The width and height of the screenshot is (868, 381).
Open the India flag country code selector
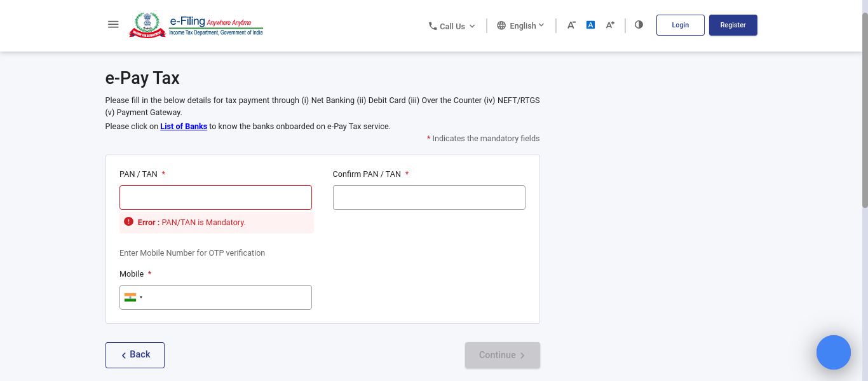(133, 297)
